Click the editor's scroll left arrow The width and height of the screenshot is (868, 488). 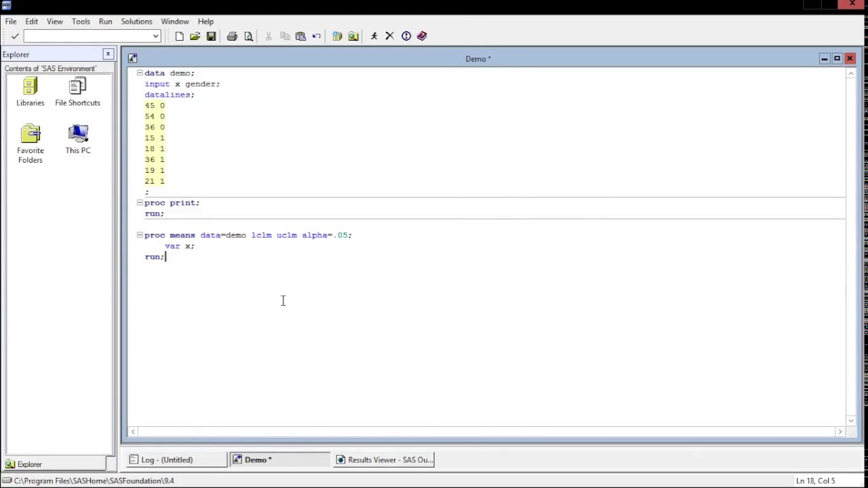pyautogui.click(x=133, y=432)
